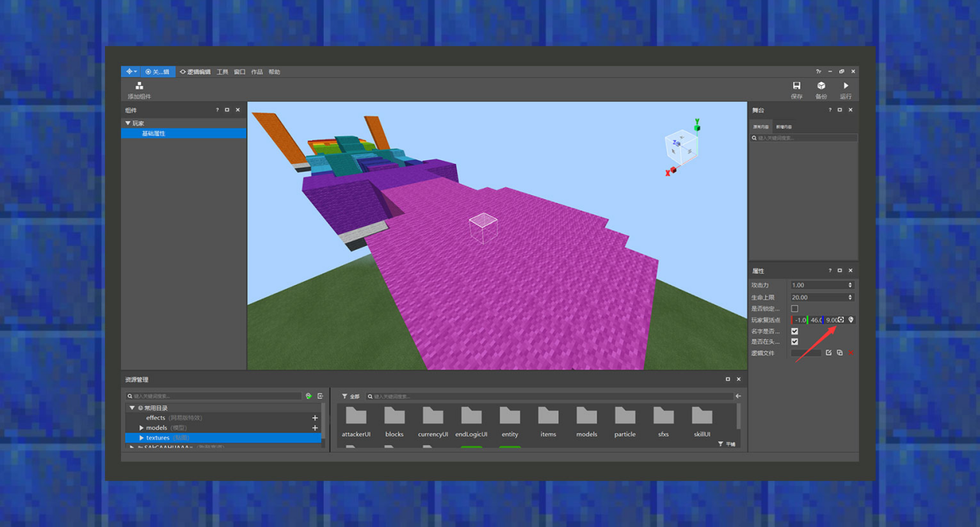Open the 帮助 menu
The image size is (980, 527).
coord(274,72)
